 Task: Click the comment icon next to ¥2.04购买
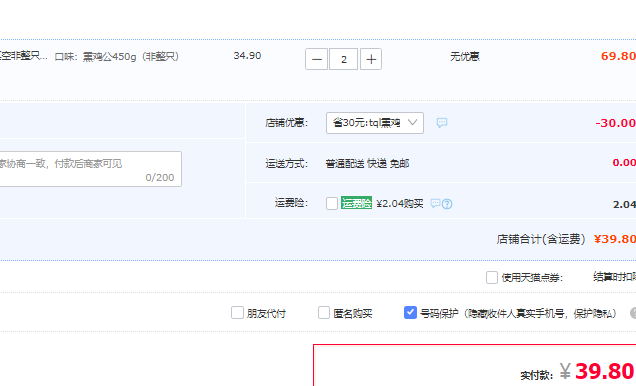435,203
